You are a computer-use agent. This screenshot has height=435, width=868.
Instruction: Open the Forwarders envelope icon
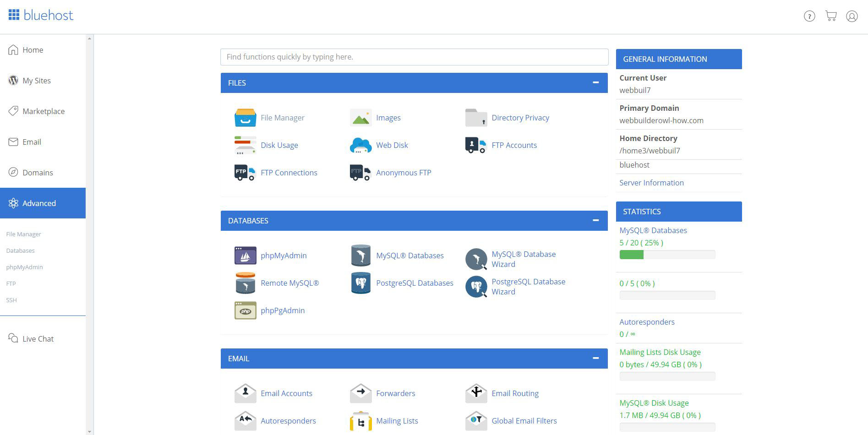coord(360,393)
